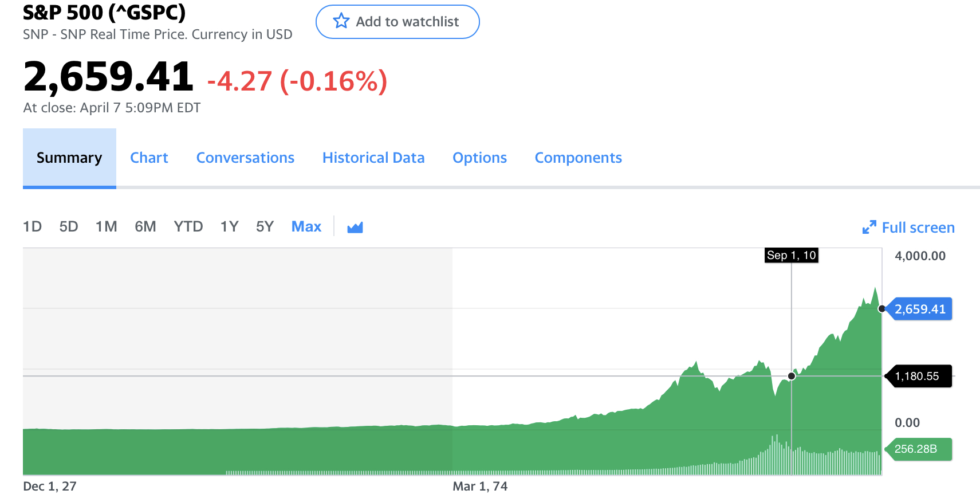Image resolution: width=980 pixels, height=498 pixels.
Task: Open the Conversations tab
Action: point(245,158)
